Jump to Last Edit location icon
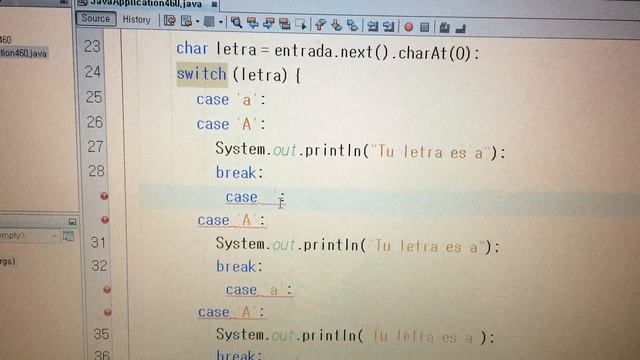Viewport: 640px width, 360px height. click(169, 20)
